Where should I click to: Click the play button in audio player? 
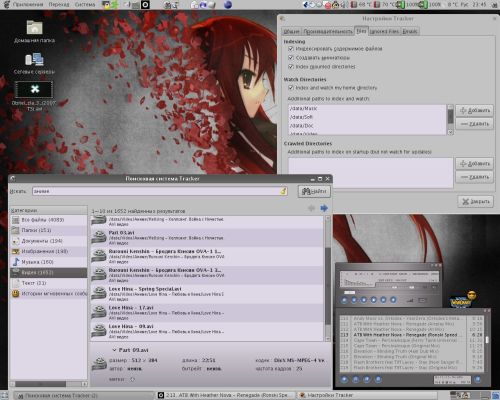(354, 300)
